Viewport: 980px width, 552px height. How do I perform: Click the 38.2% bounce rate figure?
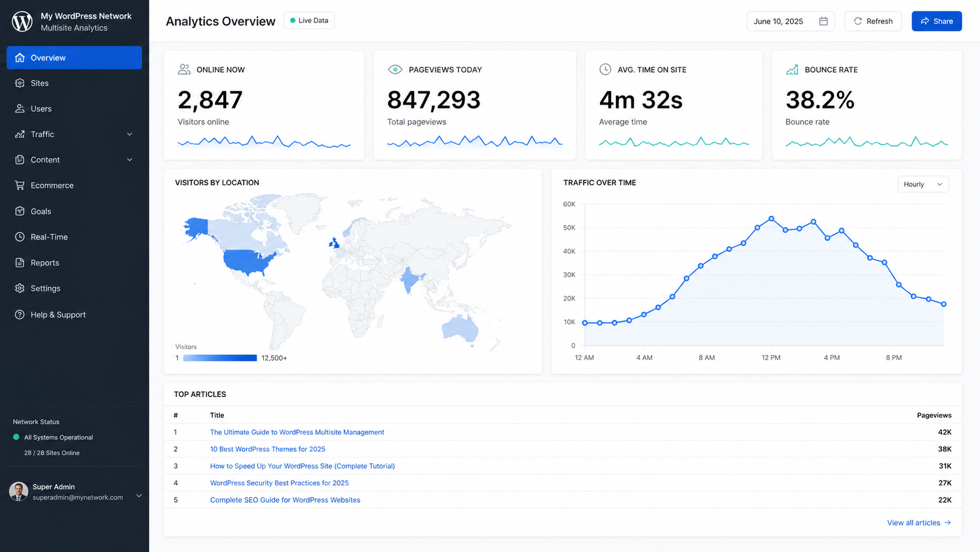(820, 100)
